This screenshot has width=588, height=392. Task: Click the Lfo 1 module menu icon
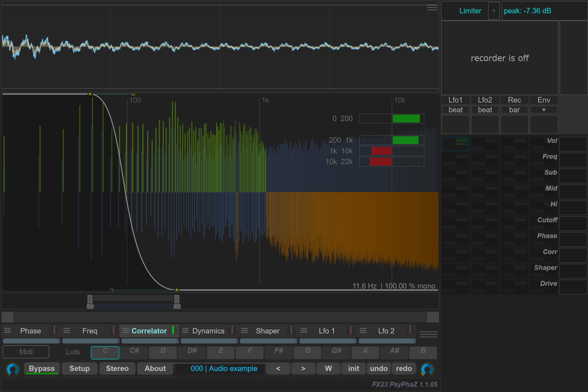tap(304, 331)
